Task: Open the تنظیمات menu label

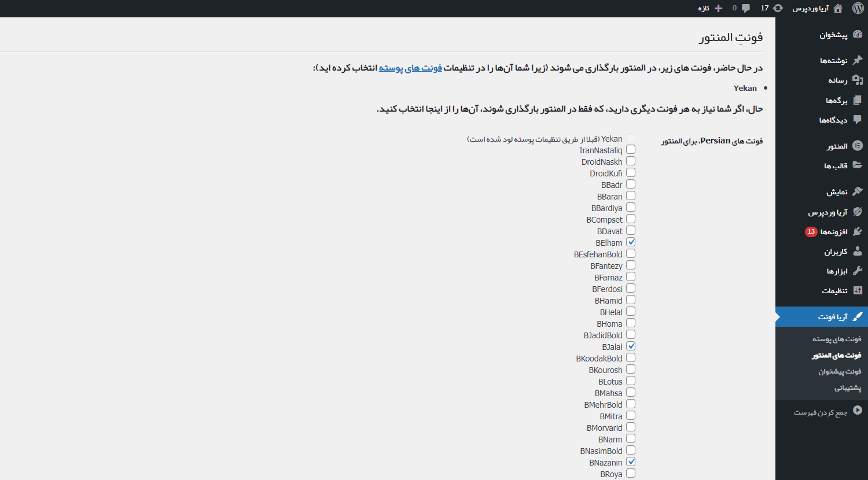Action: pos(834,291)
